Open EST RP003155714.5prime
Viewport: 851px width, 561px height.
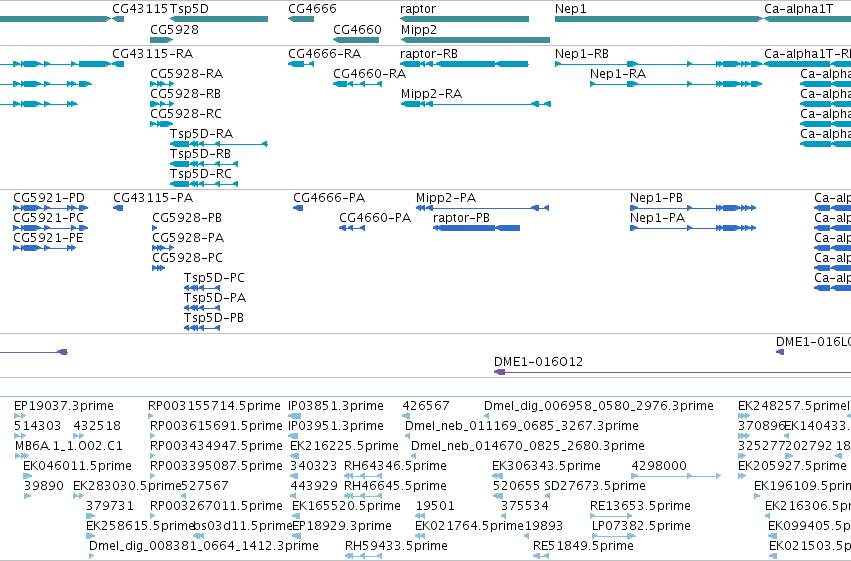point(214,406)
